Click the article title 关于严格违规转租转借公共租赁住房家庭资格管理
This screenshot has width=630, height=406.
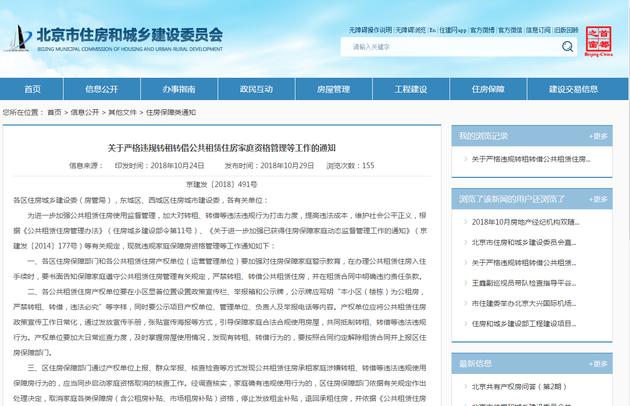point(221,148)
